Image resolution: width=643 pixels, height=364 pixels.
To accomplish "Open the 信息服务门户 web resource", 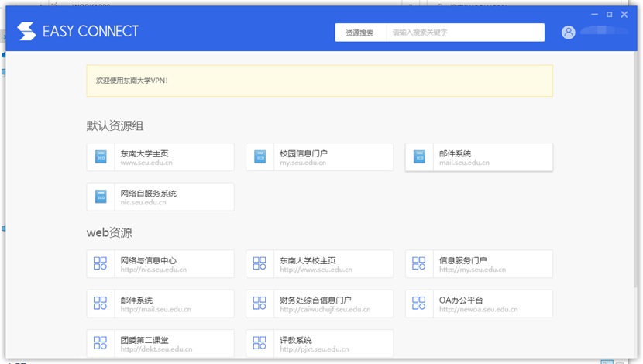I will coord(479,263).
